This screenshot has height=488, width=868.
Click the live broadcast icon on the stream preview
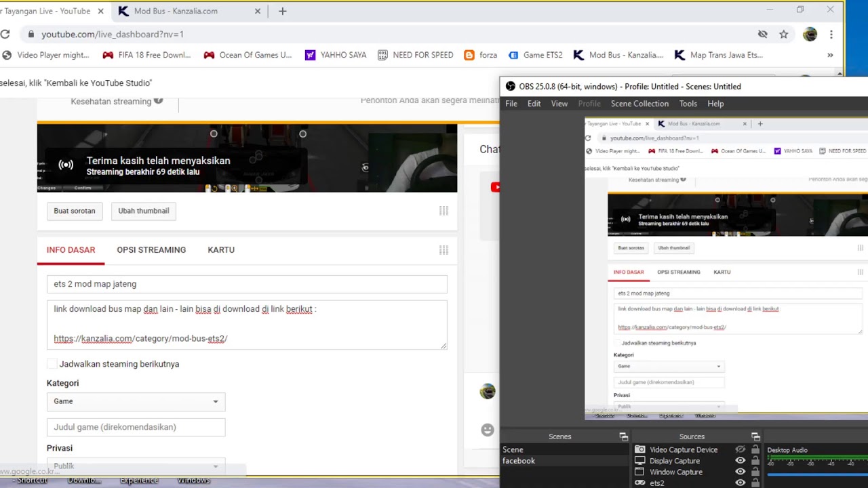pyautogui.click(x=66, y=165)
